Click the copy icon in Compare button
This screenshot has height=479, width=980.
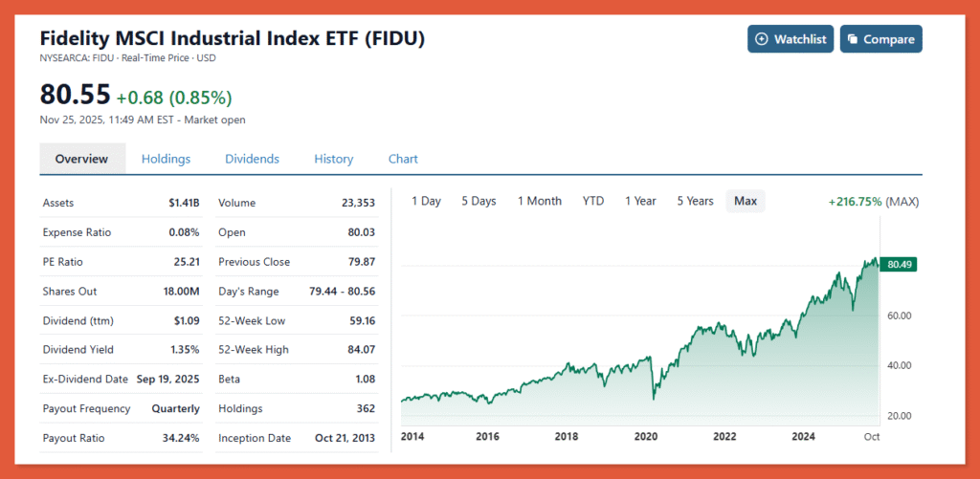pos(853,39)
